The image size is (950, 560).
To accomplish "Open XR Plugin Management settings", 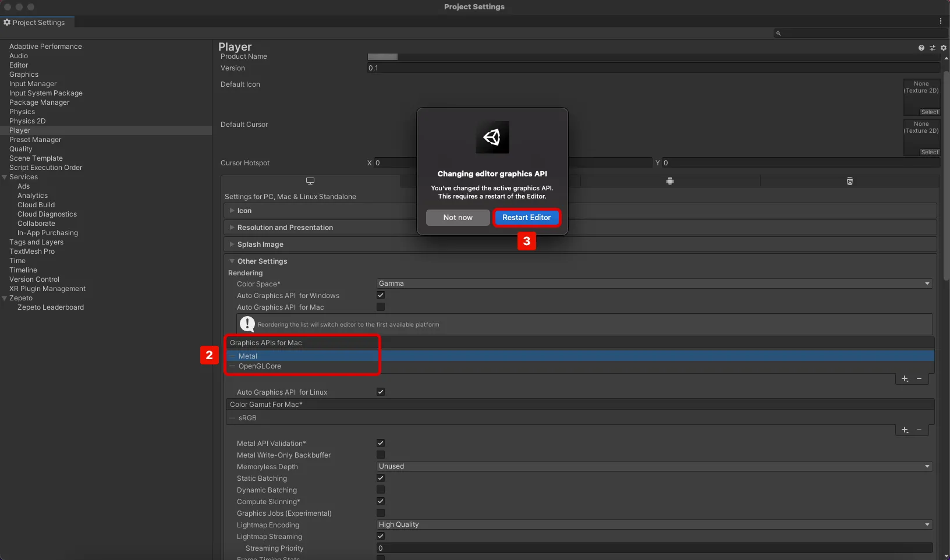I will coord(47,289).
